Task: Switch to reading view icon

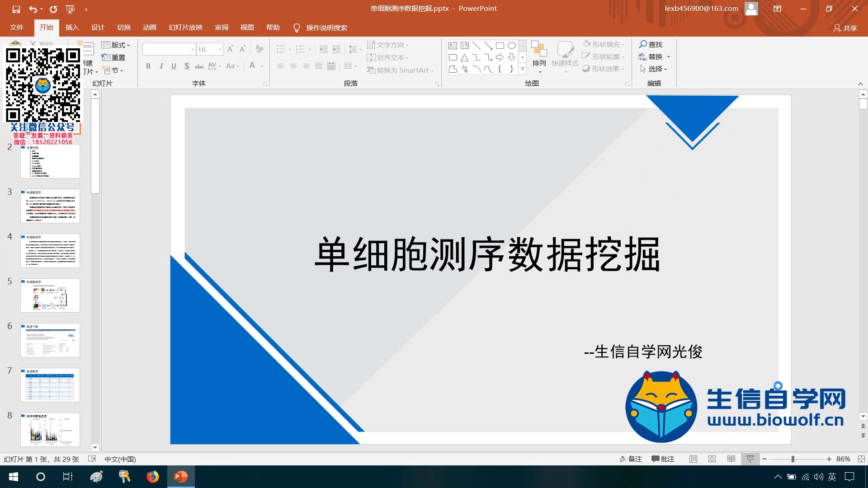Action: click(731, 459)
